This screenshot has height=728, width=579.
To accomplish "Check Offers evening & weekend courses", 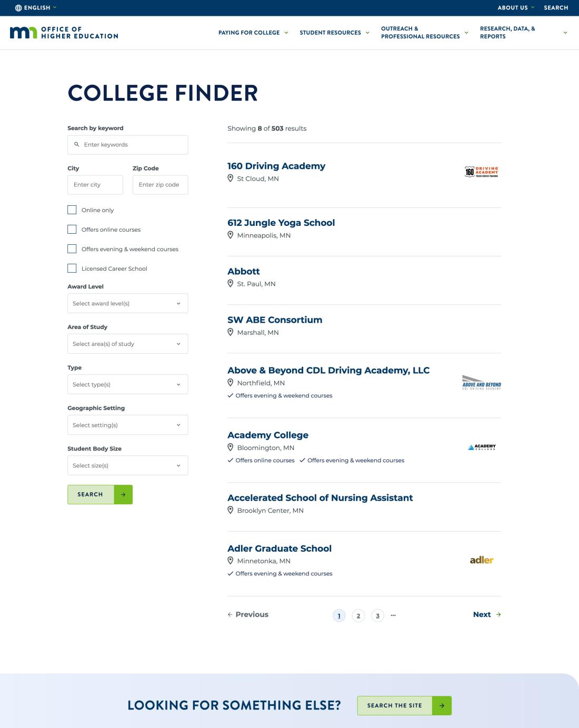I will [x=72, y=248].
